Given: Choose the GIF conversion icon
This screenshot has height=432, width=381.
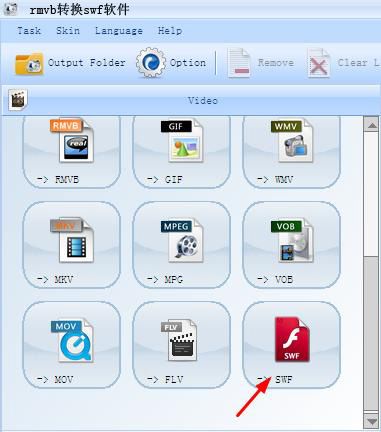Looking at the screenshot, I should click(182, 141).
